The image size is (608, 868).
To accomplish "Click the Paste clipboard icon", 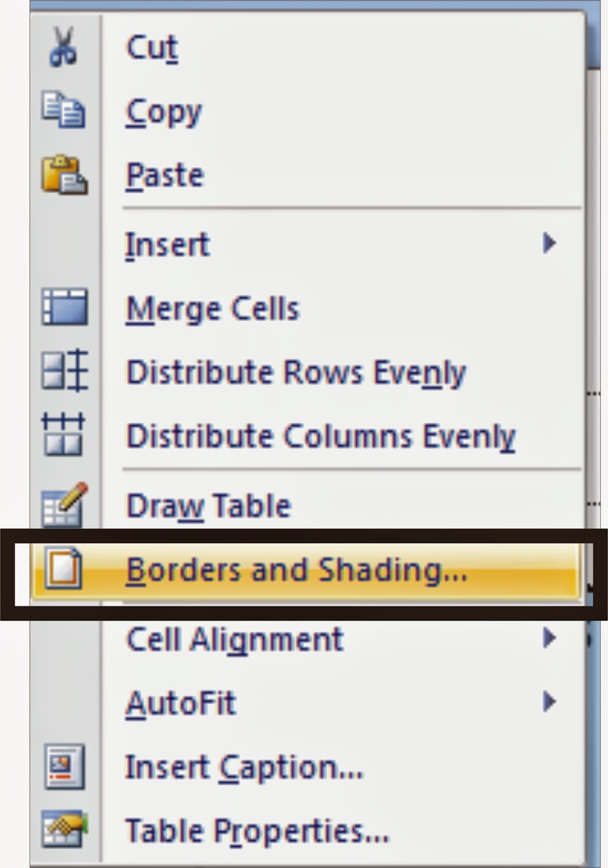I will click(x=64, y=175).
